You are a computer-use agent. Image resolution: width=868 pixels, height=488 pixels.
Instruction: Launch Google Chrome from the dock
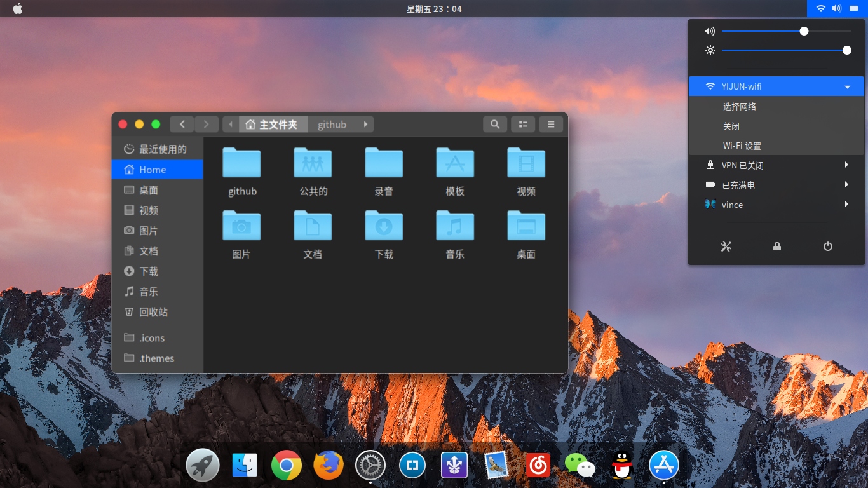click(287, 466)
